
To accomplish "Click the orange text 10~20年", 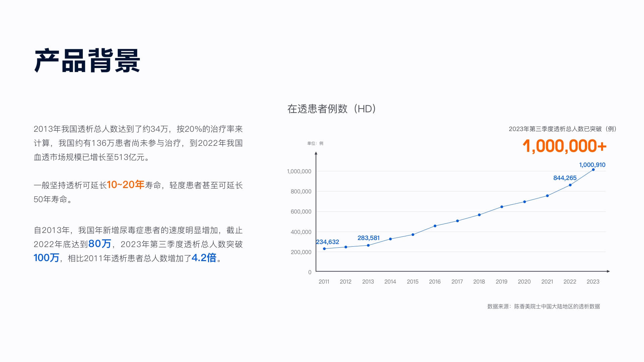I will 126,185.
